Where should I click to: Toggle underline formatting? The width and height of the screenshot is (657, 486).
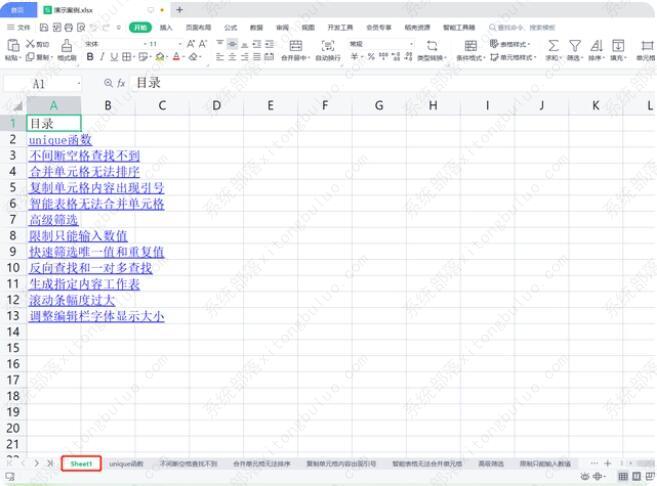(117, 58)
